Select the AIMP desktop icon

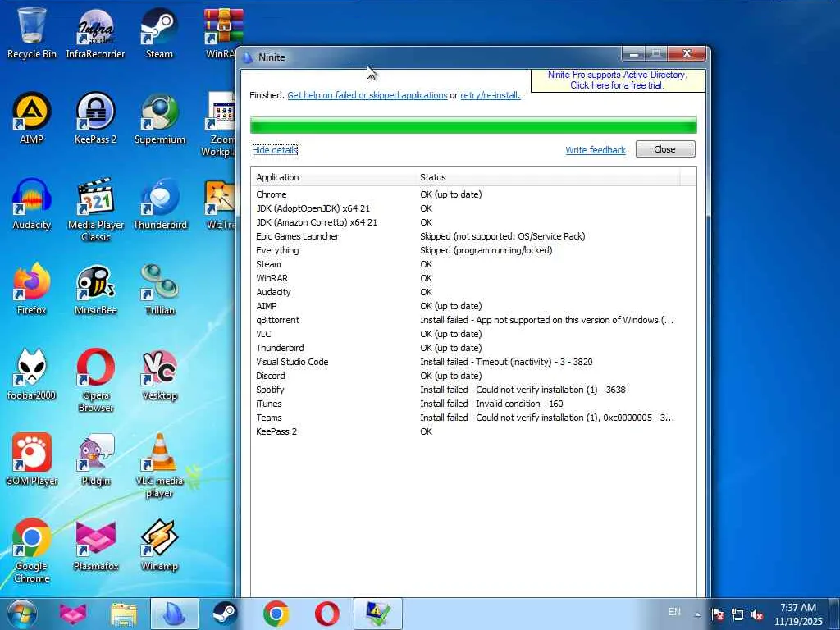click(32, 118)
